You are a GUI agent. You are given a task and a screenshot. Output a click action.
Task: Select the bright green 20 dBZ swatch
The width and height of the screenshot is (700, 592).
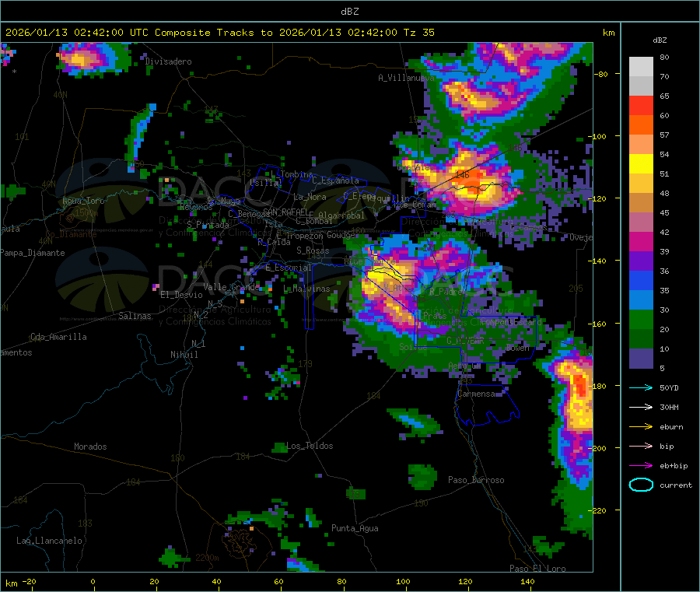point(641,319)
